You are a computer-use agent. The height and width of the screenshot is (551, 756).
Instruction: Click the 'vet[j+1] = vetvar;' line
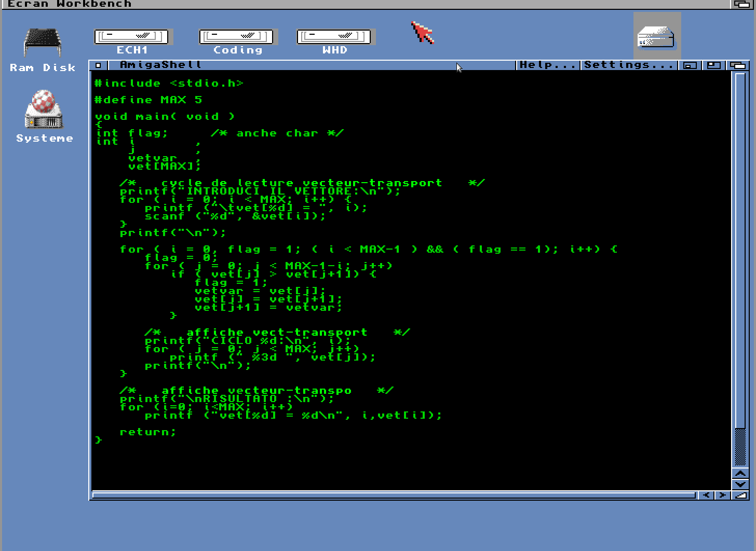(x=268, y=308)
